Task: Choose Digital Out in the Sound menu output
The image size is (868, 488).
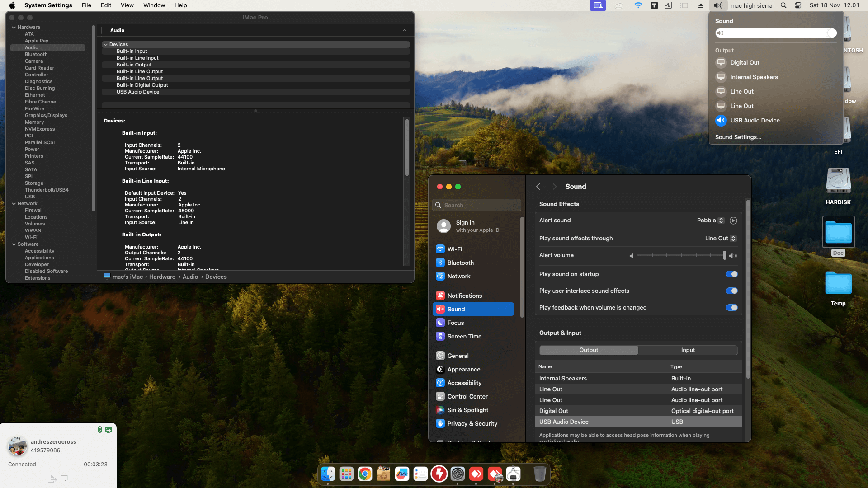Action: click(776, 63)
